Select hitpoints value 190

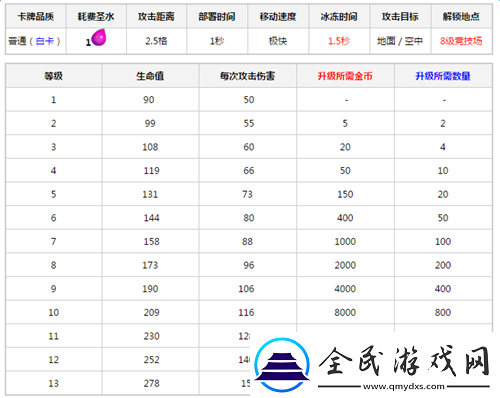pos(150,289)
